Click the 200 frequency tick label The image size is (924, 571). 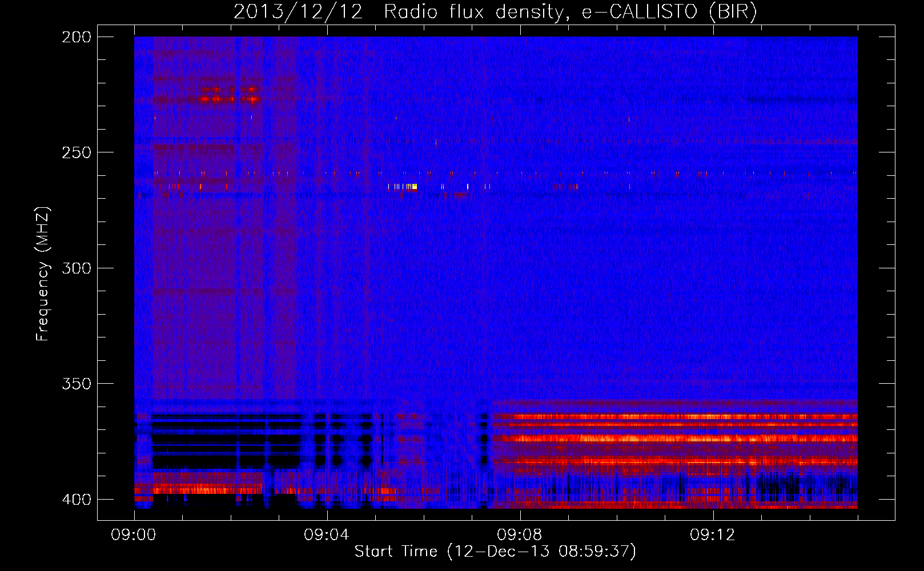[x=76, y=37]
